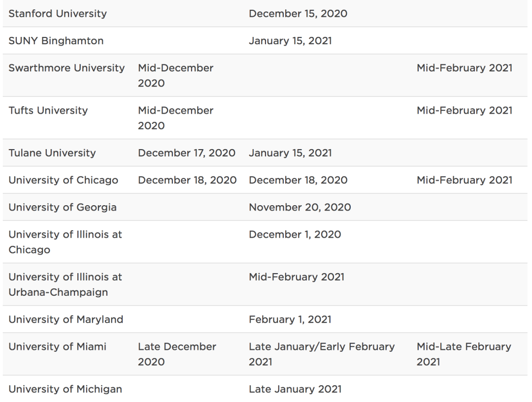Select Maryland's February 1, 2021 date
This screenshot has width=532, height=402.
(x=290, y=319)
